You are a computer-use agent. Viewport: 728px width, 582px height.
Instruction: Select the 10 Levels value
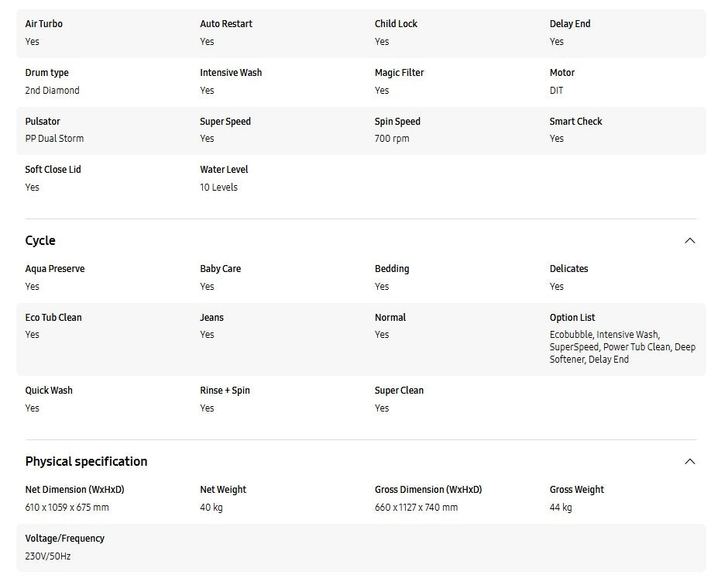[218, 188]
